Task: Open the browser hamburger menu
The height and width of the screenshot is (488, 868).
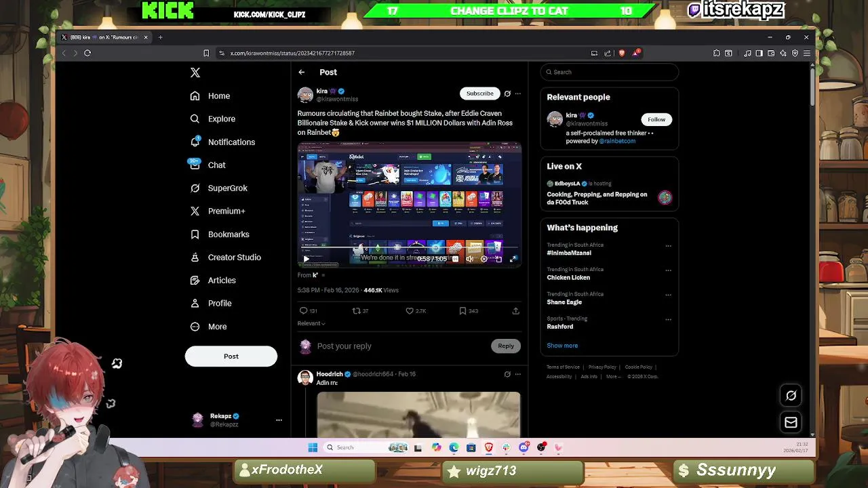Action: coord(806,53)
